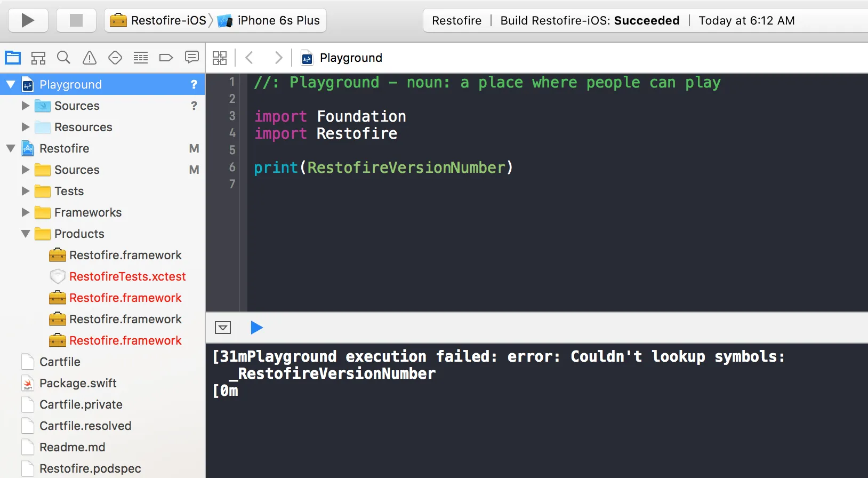Collapse the Products folder triangle
Viewport: 868px width, 478px height.
26,234
